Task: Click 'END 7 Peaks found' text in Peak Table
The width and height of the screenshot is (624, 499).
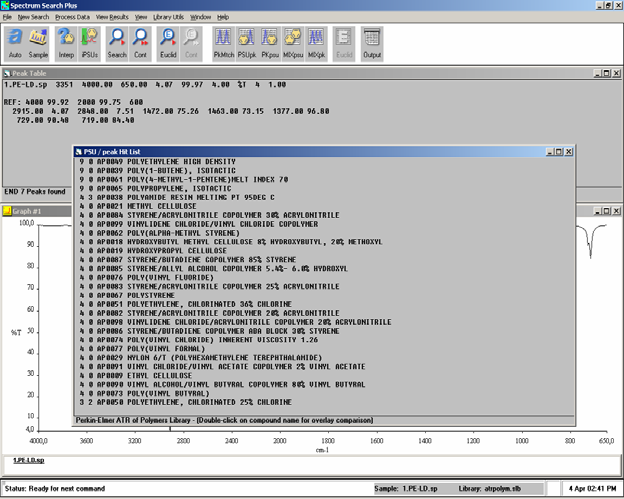Action: tap(35, 191)
